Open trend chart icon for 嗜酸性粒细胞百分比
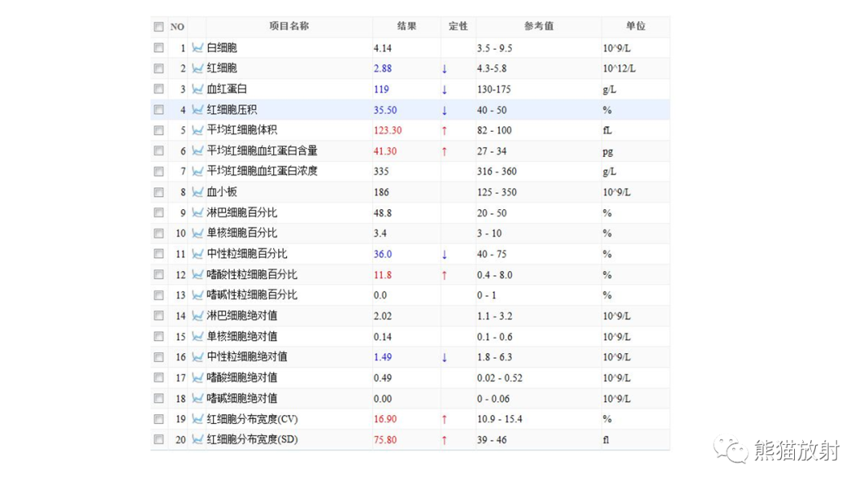 pyautogui.click(x=197, y=275)
